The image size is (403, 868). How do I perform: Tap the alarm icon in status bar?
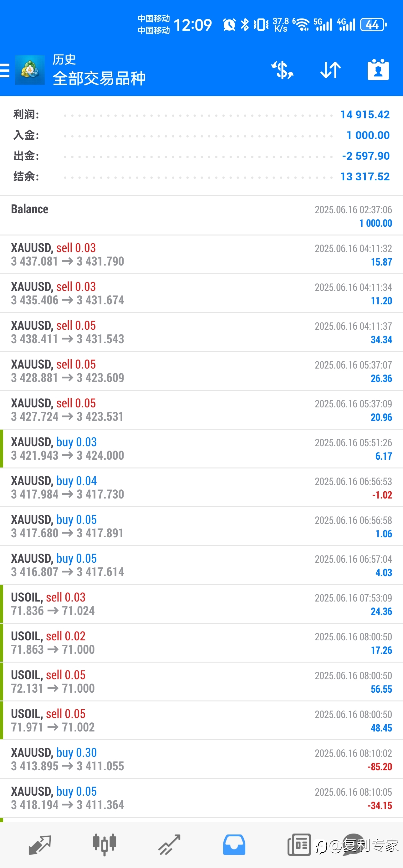pyautogui.click(x=229, y=25)
